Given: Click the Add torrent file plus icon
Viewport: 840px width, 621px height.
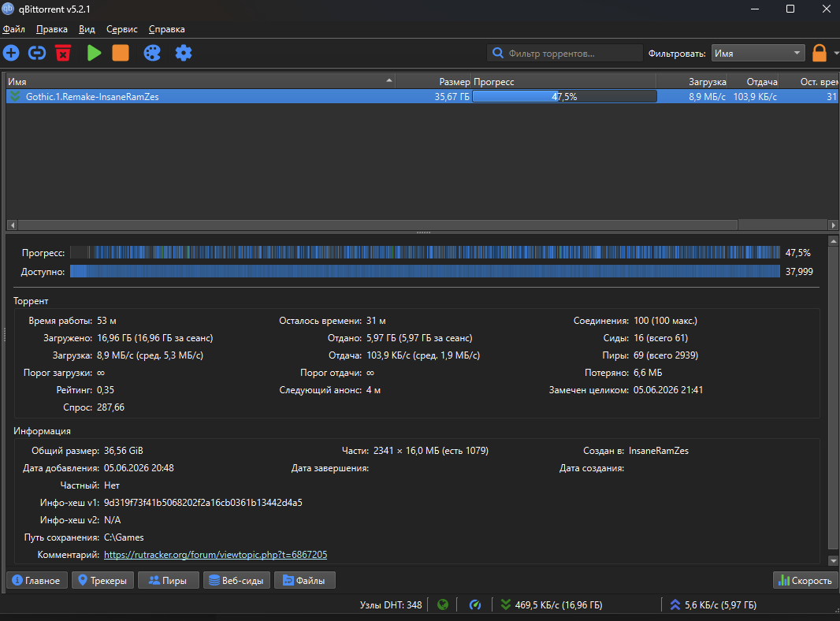Looking at the screenshot, I should [11, 53].
